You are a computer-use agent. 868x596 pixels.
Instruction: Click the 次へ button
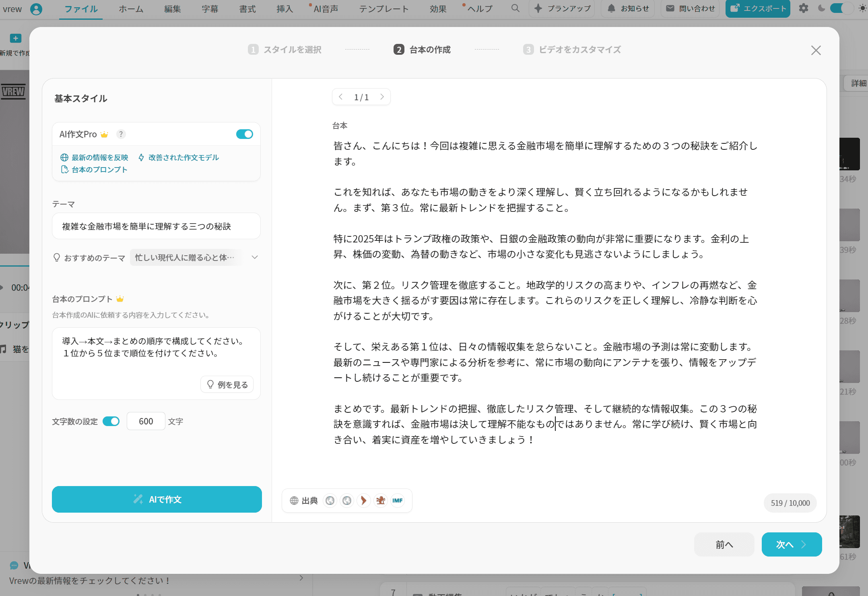(791, 544)
